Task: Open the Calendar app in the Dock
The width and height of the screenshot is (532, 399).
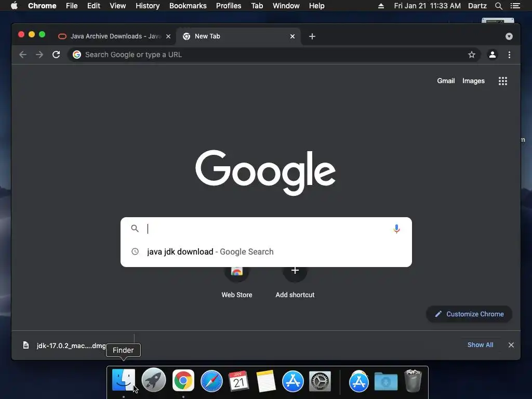Action: coord(238,381)
